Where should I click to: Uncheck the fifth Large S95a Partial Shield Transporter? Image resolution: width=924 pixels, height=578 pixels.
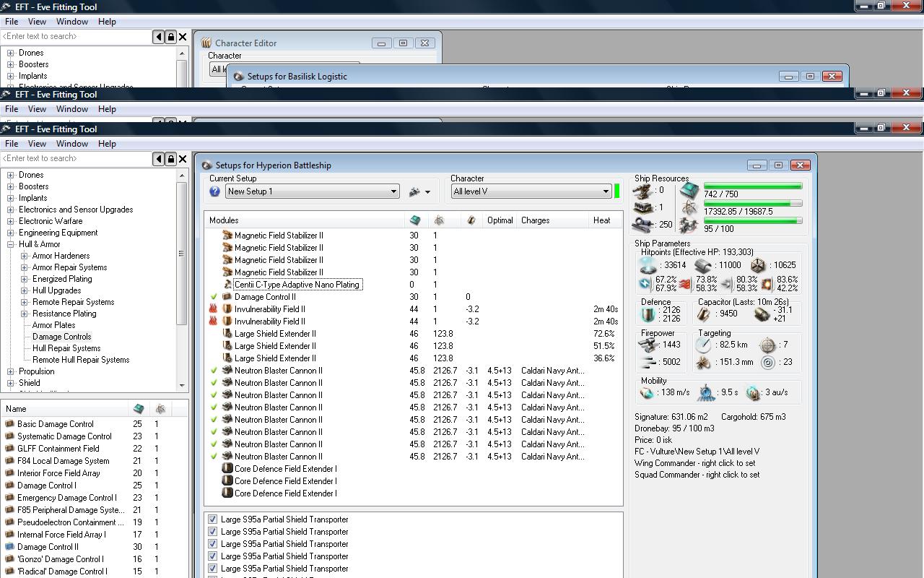click(212, 569)
